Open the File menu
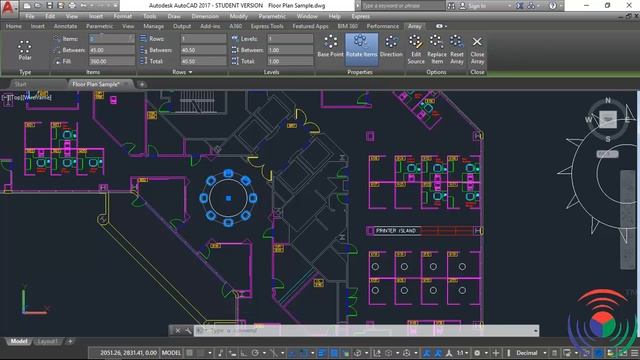The width and height of the screenshot is (640, 360). tap(30, 16)
